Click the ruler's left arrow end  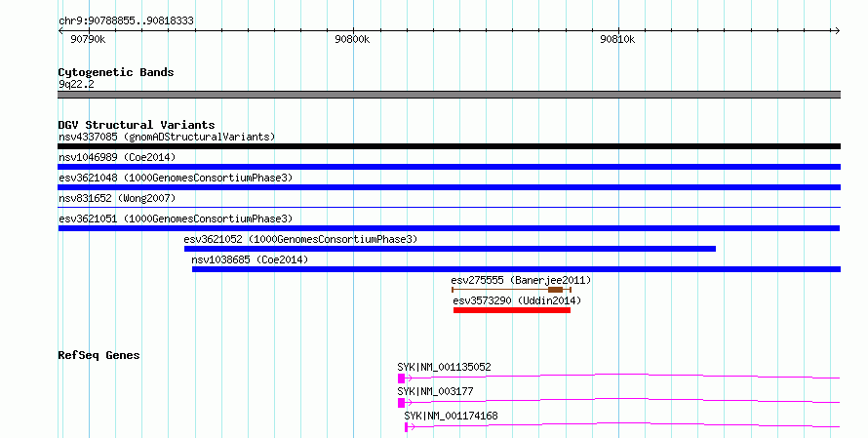pos(60,31)
